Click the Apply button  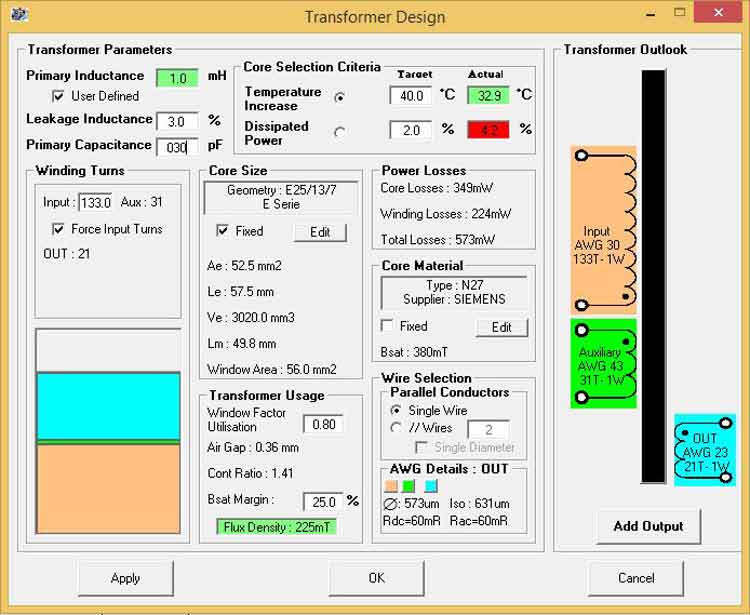(x=126, y=578)
